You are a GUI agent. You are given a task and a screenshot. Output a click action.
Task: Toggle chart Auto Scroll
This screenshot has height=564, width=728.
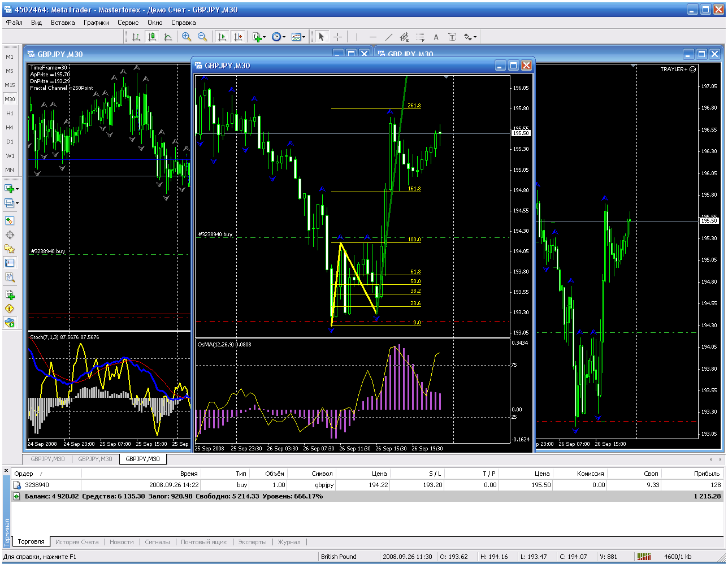(x=222, y=37)
